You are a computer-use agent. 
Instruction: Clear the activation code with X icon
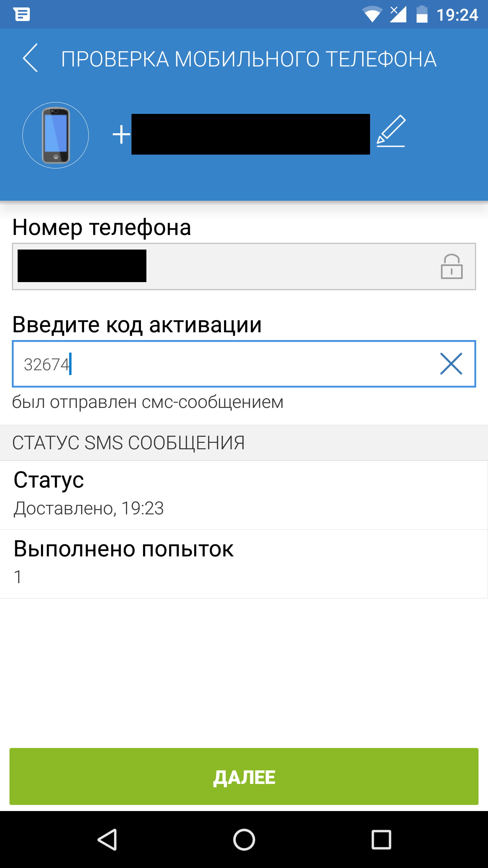click(x=451, y=364)
